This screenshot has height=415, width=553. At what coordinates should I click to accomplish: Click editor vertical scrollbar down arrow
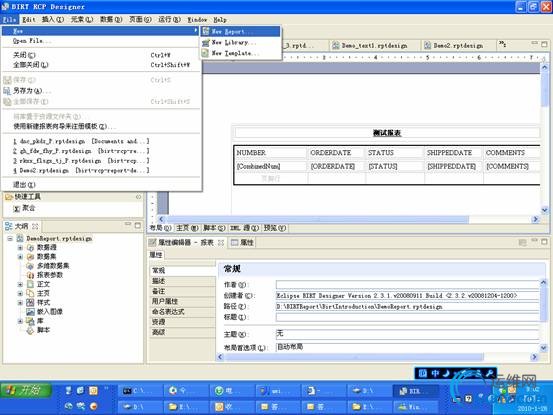coord(545,210)
